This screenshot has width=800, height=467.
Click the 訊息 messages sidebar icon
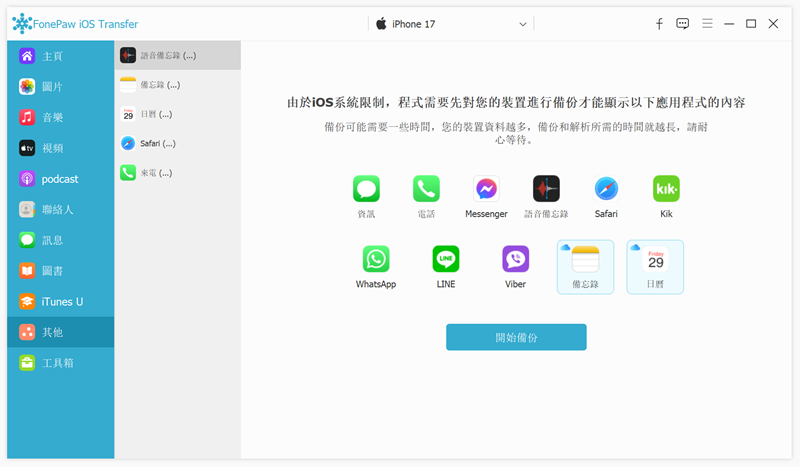tap(27, 240)
